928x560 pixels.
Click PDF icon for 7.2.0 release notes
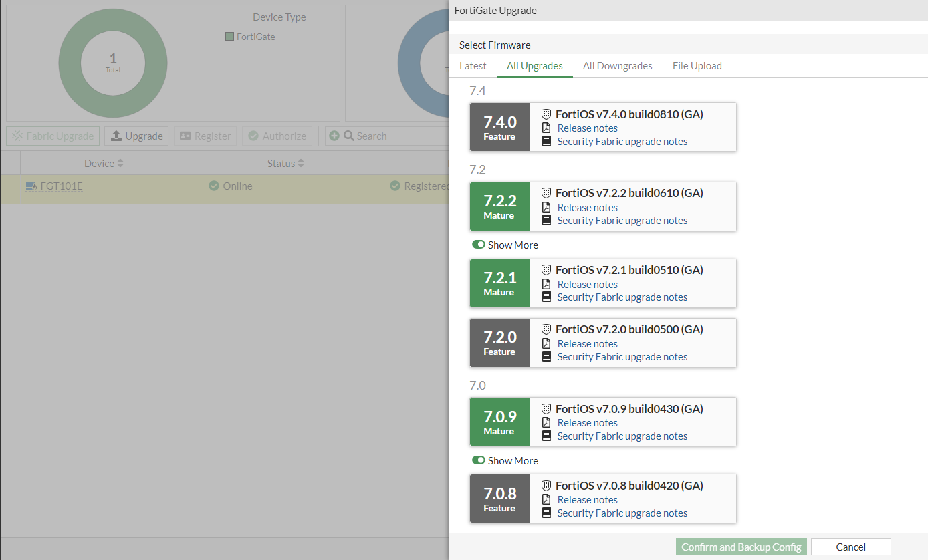click(x=546, y=344)
